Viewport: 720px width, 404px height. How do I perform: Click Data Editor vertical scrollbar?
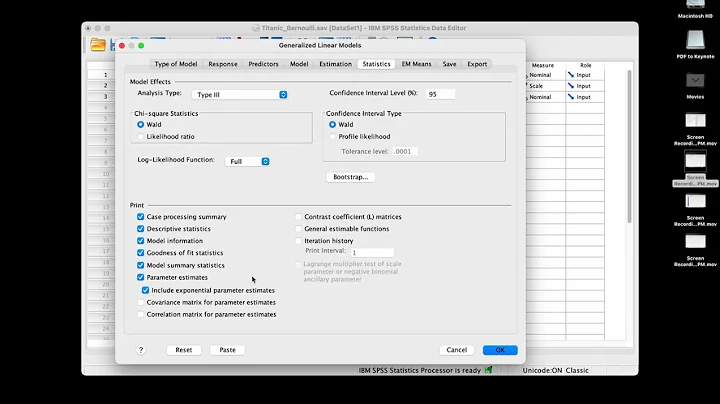[629, 147]
